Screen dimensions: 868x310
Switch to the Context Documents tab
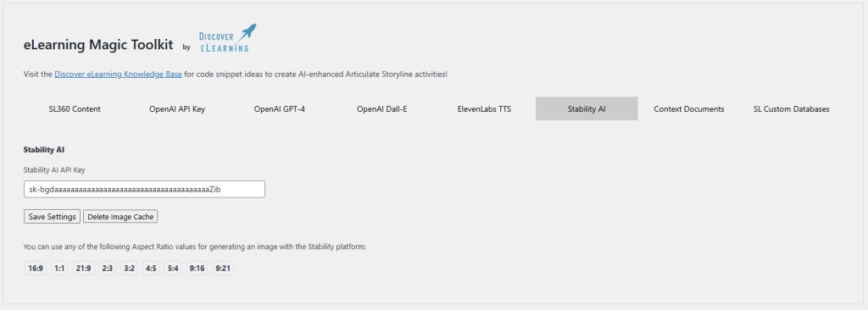click(x=689, y=109)
